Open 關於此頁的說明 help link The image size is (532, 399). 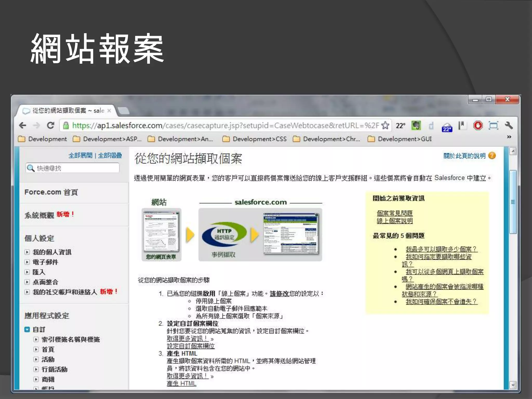[x=464, y=156]
